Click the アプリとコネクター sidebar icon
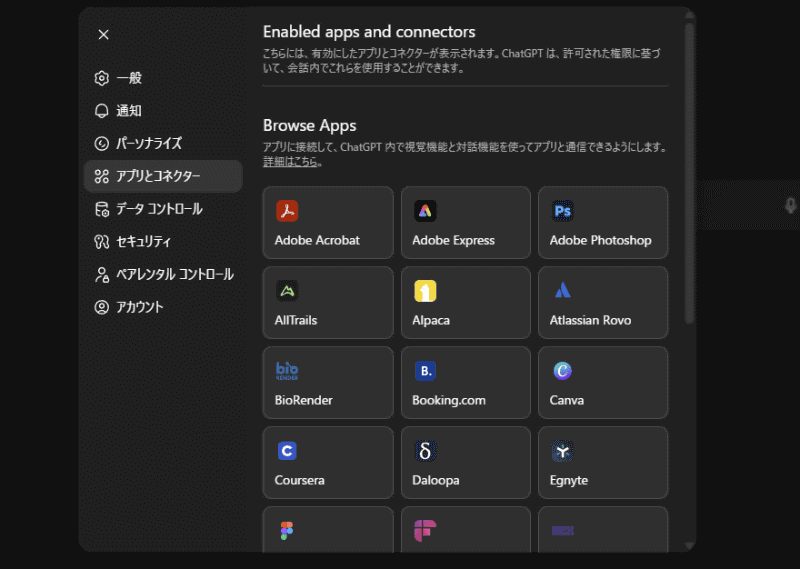 pos(102,176)
